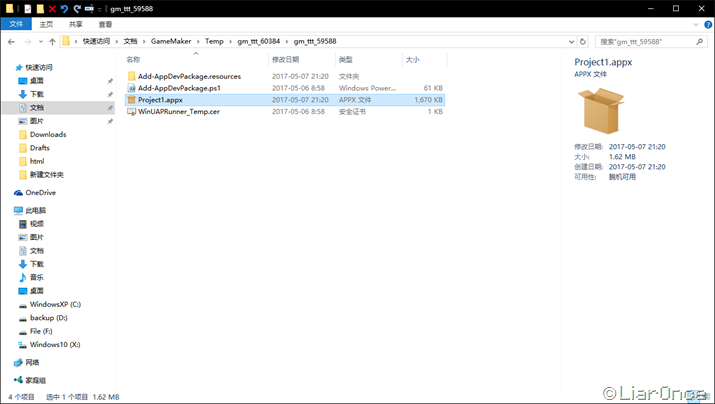This screenshot has height=404, width=715.
Task: Open Windows10 (X:) drive
Action: click(55, 345)
